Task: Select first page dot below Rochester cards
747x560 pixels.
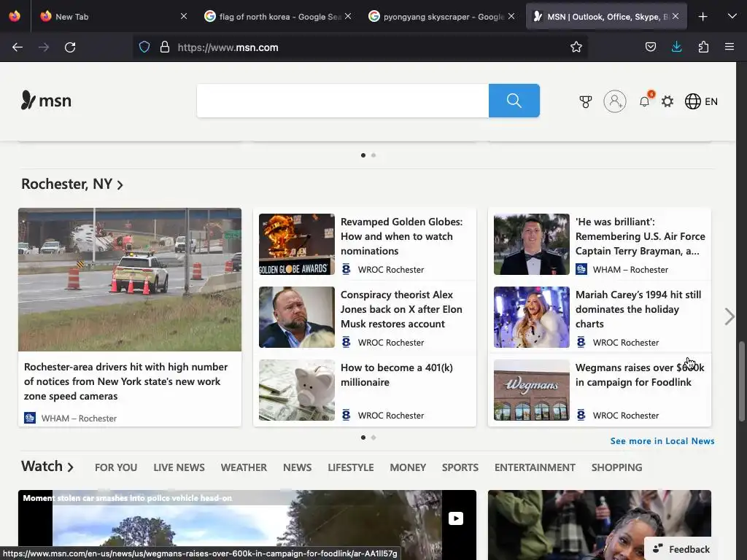Action: [x=363, y=437]
